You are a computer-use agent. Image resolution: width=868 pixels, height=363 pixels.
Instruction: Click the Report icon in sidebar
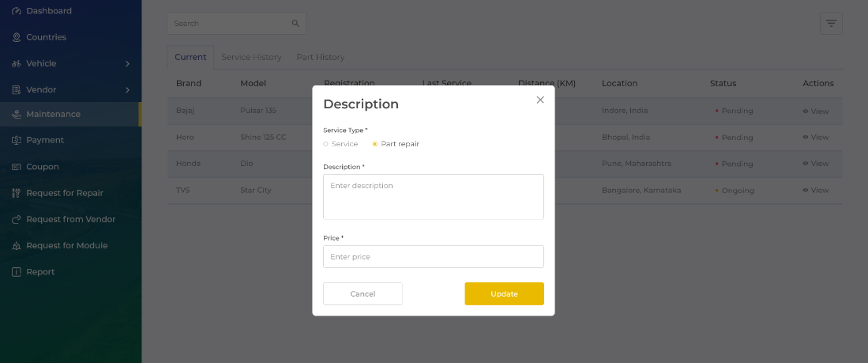pyautogui.click(x=17, y=272)
